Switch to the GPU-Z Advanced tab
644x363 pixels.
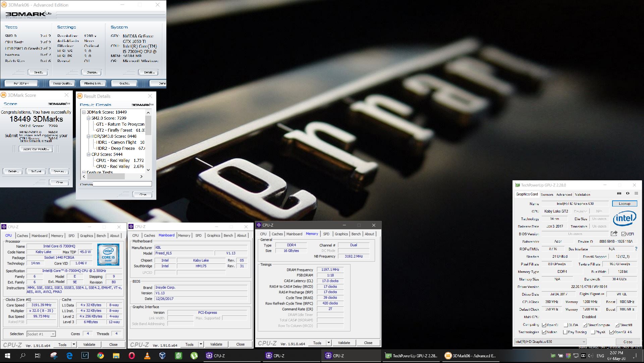point(564,194)
